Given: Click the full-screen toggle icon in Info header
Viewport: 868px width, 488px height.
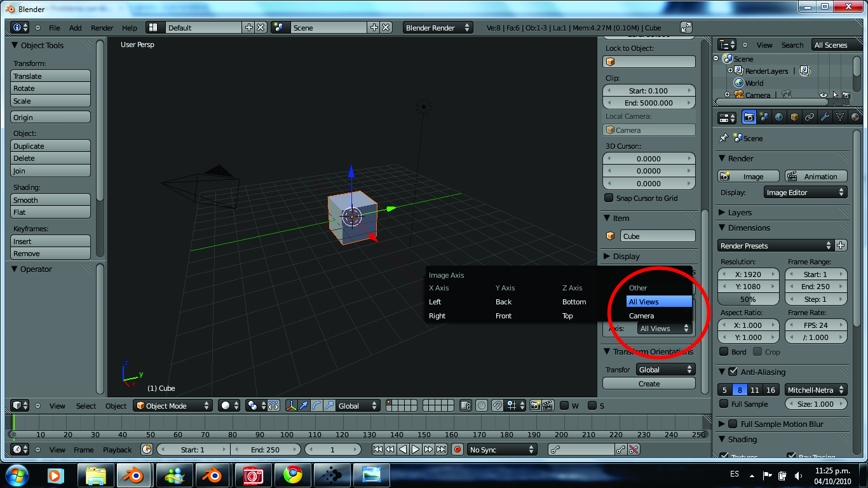Looking at the screenshot, I should (x=686, y=27).
